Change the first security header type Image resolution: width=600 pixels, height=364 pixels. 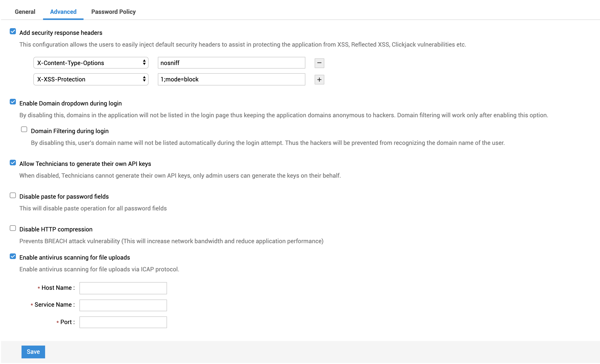(90, 63)
